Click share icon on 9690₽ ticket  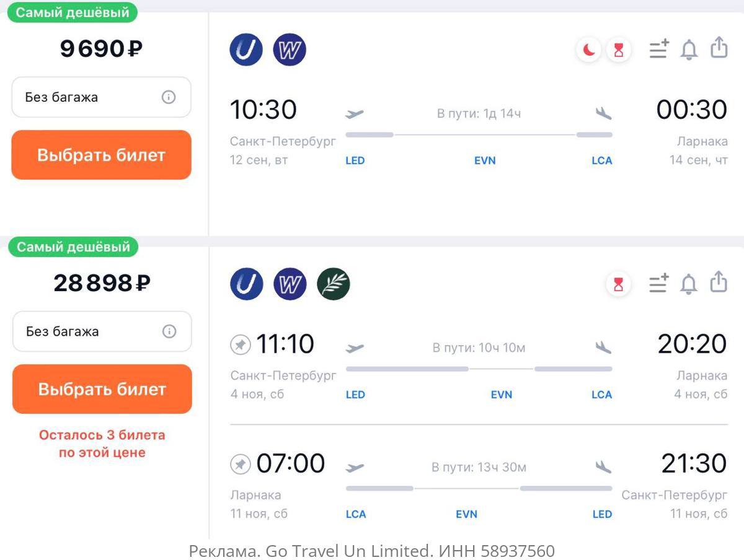pos(719,48)
